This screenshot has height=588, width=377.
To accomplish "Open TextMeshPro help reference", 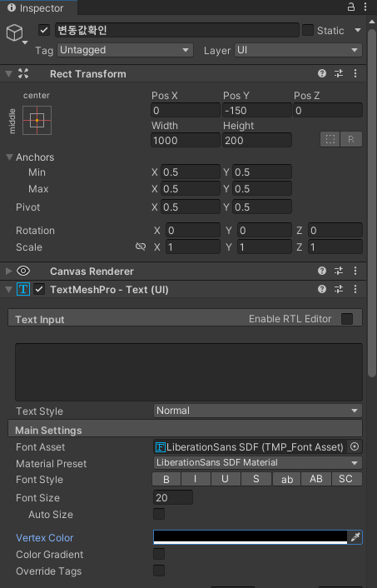I will [x=322, y=289].
